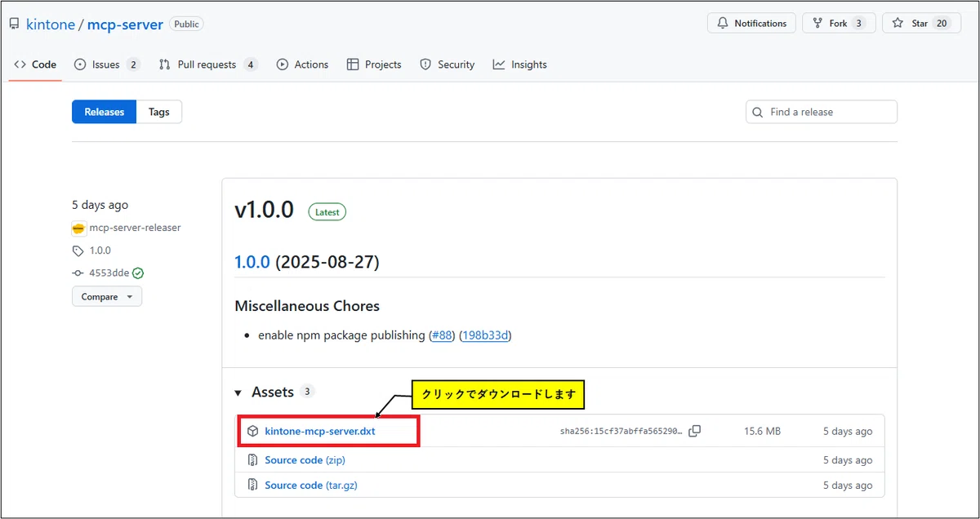Open pull request #88 link
Screen dimensions: 980x519
[x=442, y=335]
